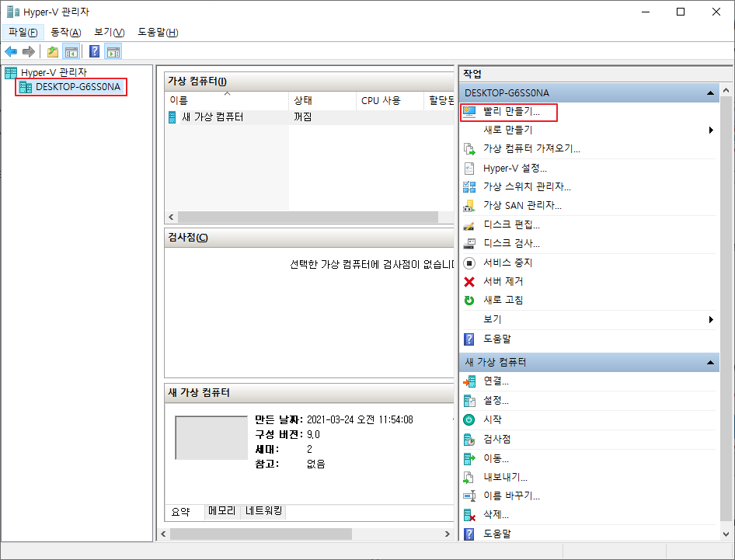Click the blue Help toolbar icon
The image size is (735, 560).
click(94, 51)
